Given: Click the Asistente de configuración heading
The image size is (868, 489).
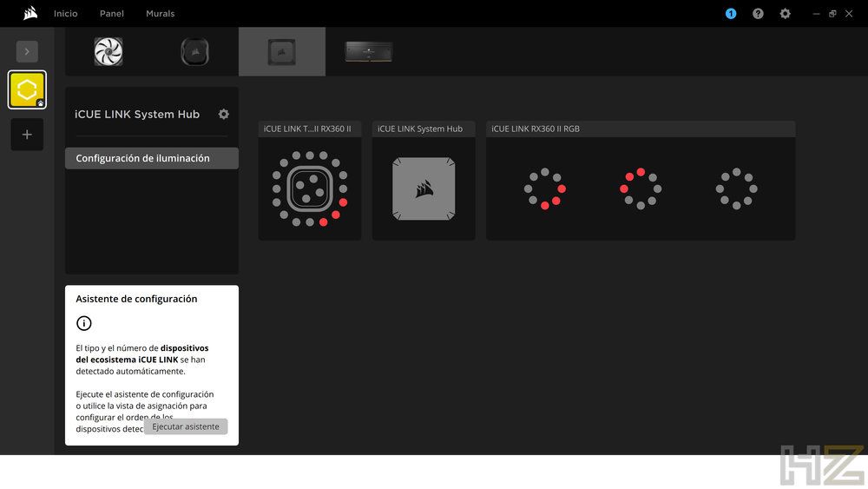Looking at the screenshot, I should [x=136, y=299].
